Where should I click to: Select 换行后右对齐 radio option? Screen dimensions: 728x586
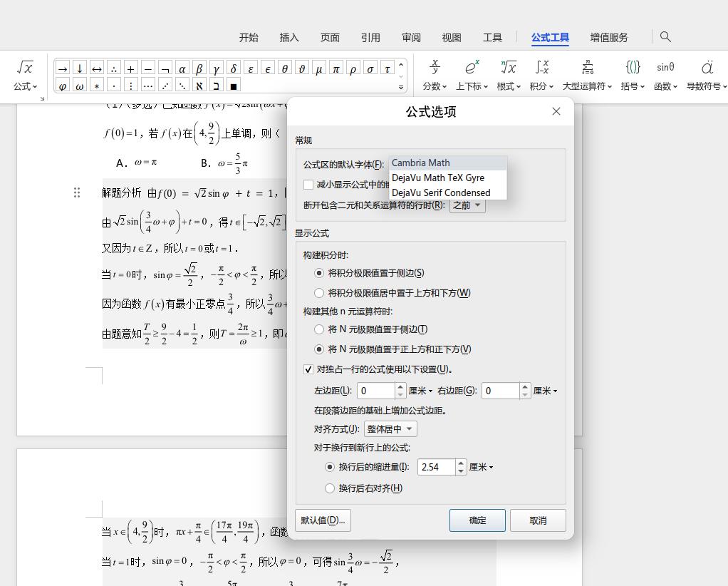coord(330,488)
